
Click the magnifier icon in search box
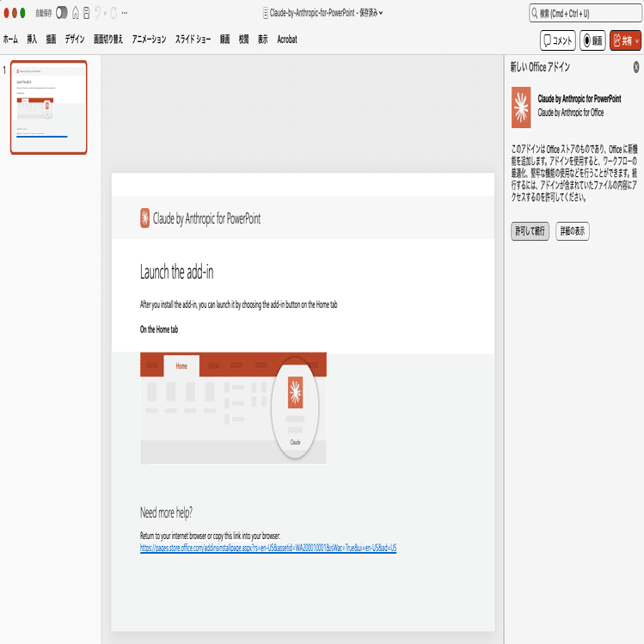click(534, 14)
